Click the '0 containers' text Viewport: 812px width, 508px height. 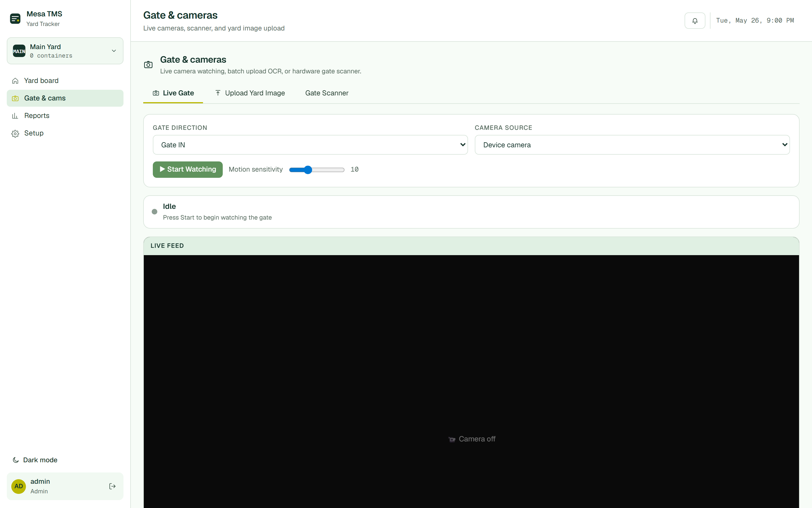(51, 56)
